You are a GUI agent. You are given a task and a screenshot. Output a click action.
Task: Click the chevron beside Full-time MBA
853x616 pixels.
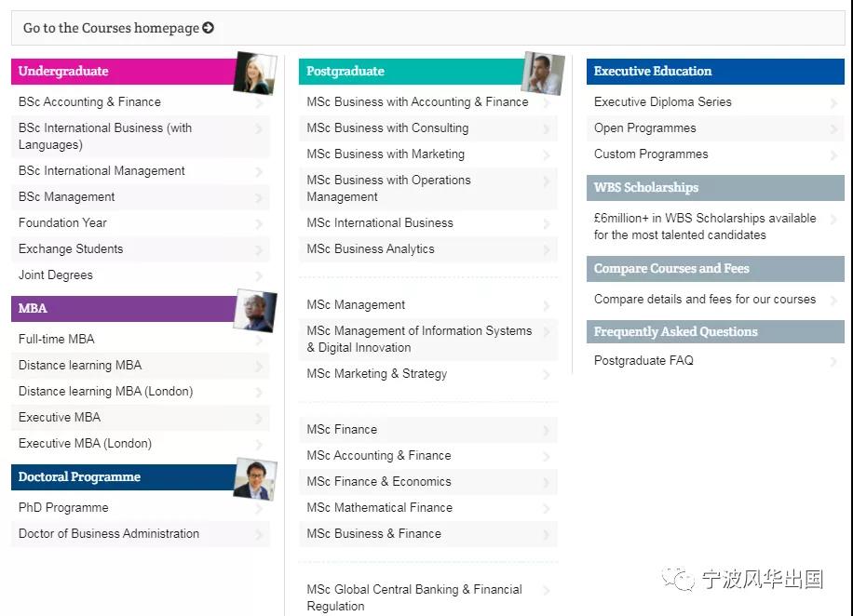[x=259, y=341]
